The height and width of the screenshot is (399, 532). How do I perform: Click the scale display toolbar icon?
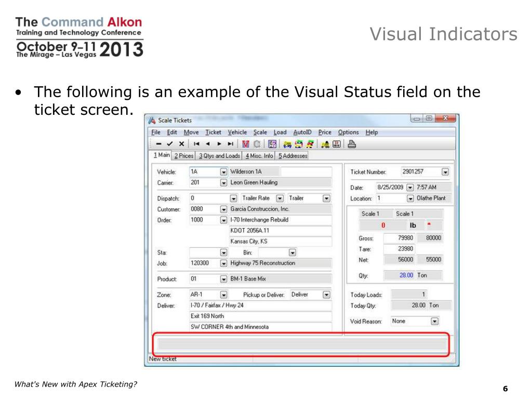pos(337,144)
